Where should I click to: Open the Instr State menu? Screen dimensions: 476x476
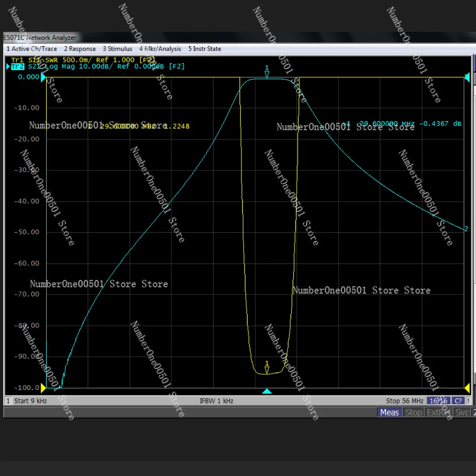(x=205, y=49)
